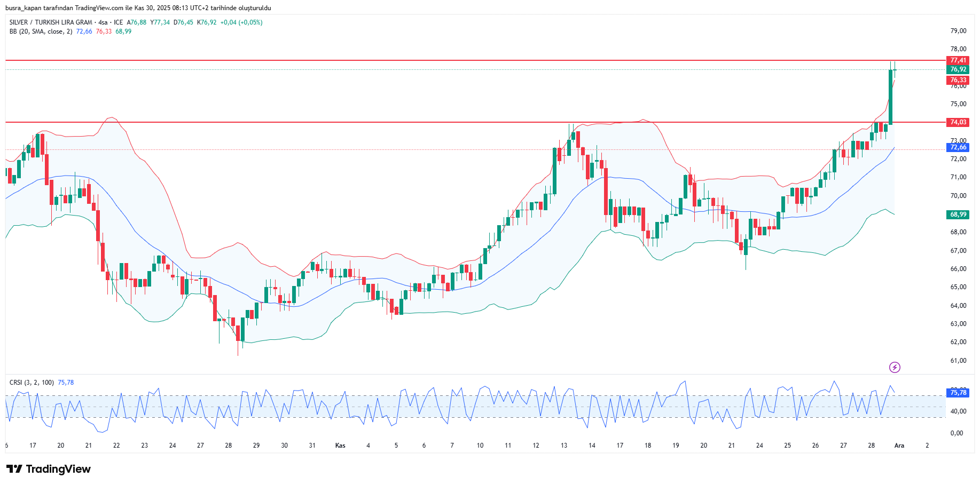Click the Ara month label on time axis
Image resolution: width=980 pixels, height=485 pixels.
click(x=899, y=446)
